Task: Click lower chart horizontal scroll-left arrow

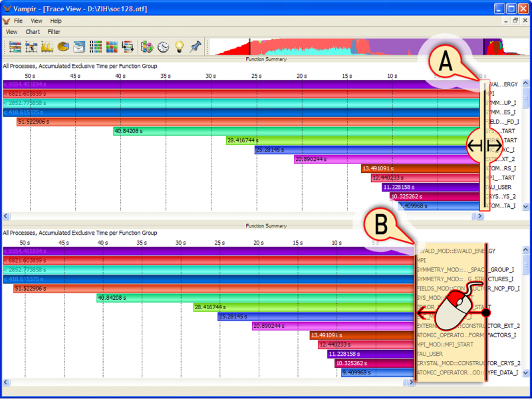Action: click(x=6, y=382)
